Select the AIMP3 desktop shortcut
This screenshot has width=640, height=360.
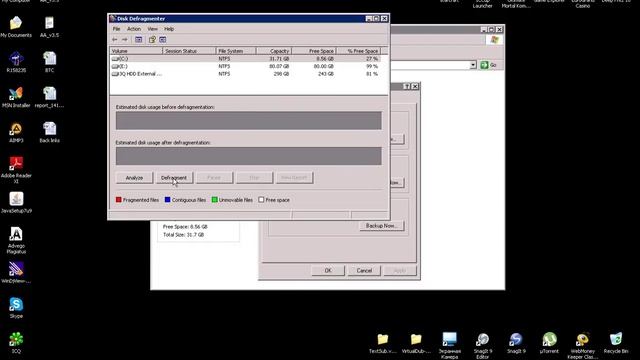point(16,132)
